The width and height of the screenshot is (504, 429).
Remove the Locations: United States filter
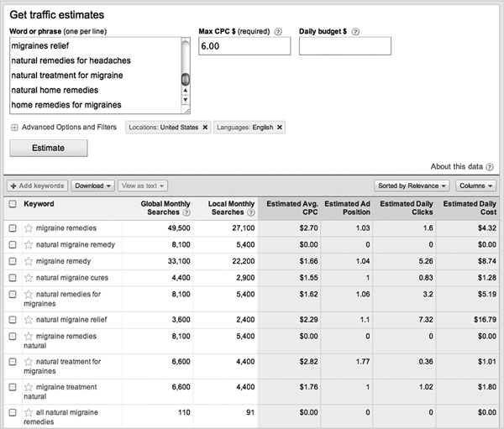tap(205, 128)
